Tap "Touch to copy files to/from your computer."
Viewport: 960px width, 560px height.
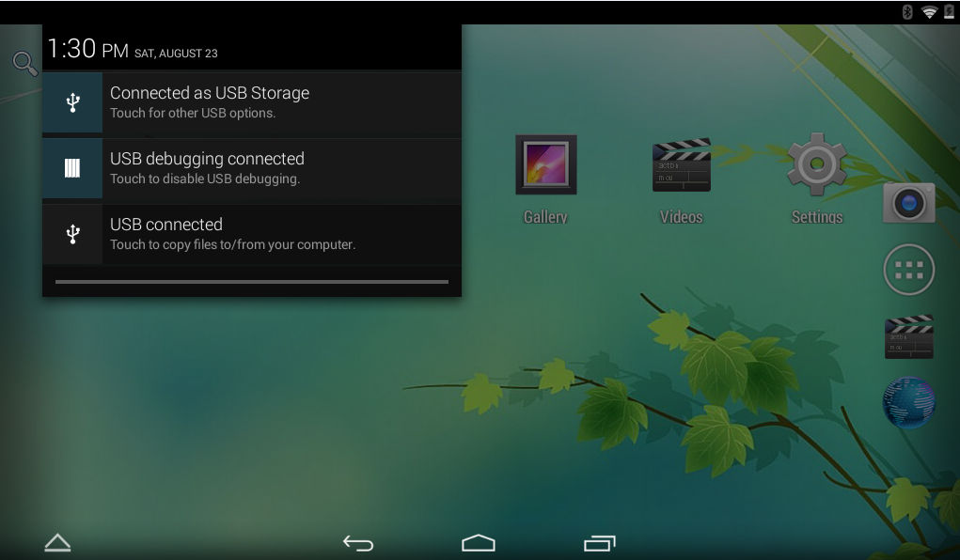tap(232, 245)
